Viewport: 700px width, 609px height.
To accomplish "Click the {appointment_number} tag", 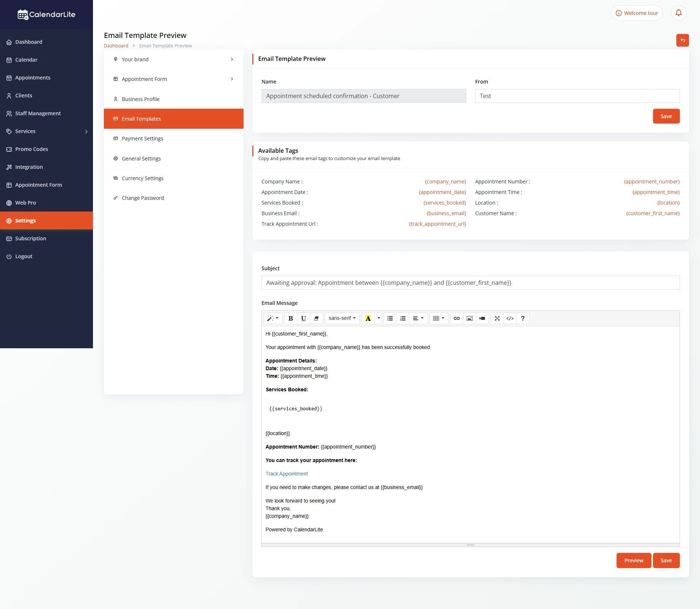I will pos(652,182).
